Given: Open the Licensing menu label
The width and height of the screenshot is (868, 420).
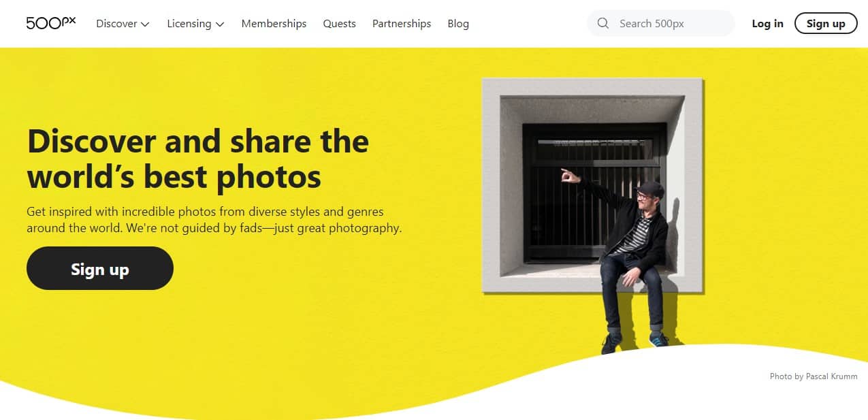Looking at the screenshot, I should pos(189,23).
